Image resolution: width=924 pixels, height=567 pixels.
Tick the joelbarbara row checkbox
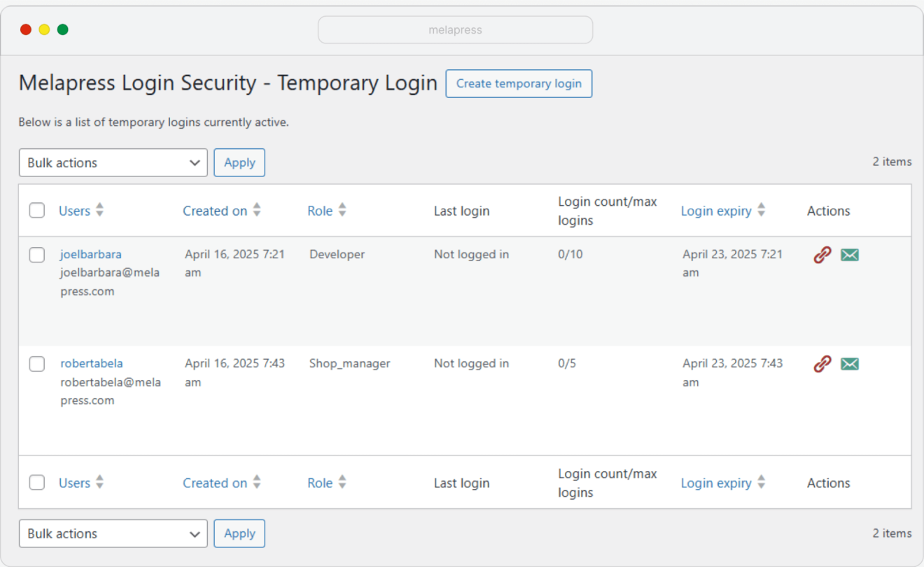37,255
